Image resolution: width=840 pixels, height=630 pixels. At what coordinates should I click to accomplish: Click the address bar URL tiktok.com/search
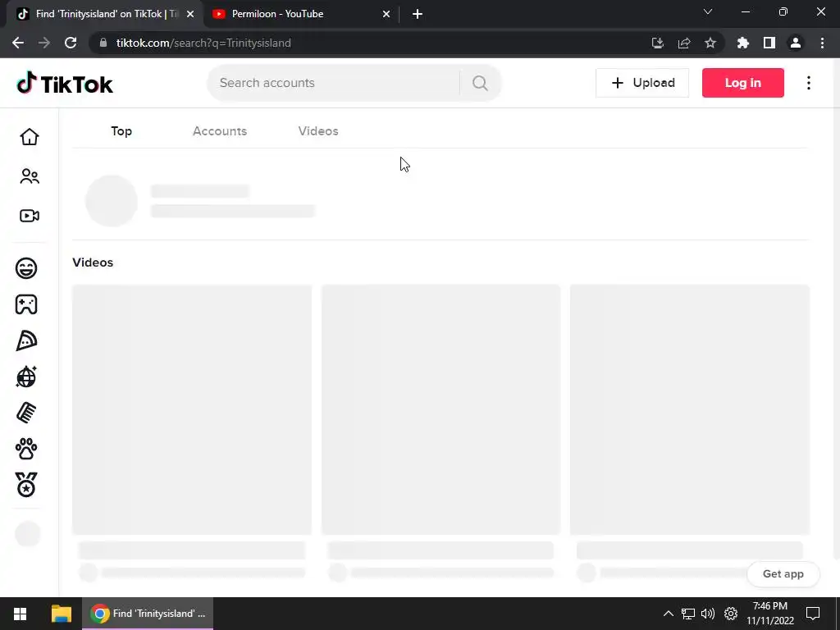pos(203,43)
